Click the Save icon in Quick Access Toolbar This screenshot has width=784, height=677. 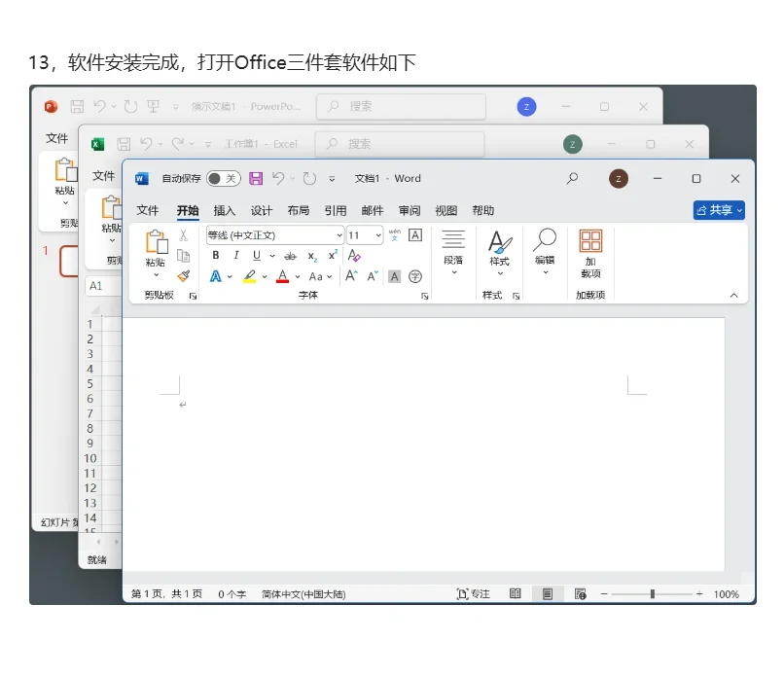pos(255,179)
